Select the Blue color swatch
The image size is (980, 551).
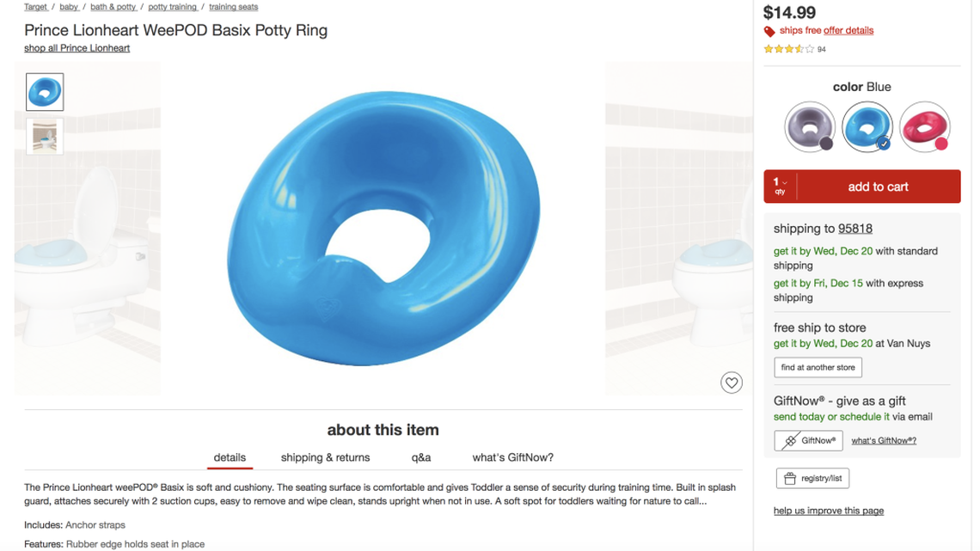click(867, 126)
